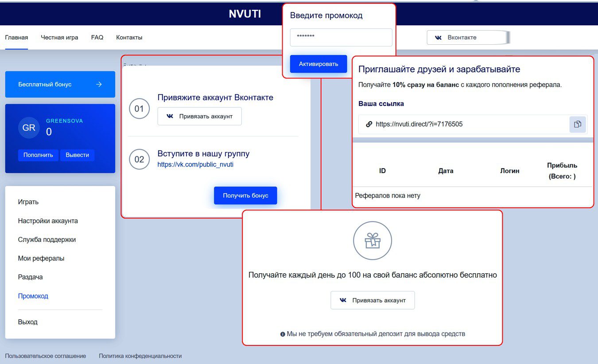Open Настройки аккаунта in the sidebar
The width and height of the screenshot is (598, 364).
(48, 221)
